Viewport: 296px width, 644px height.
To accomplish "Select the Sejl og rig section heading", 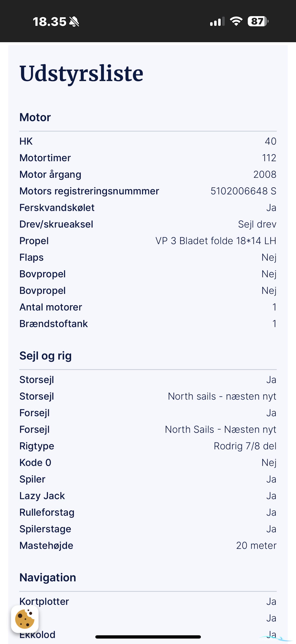I will (45, 356).
